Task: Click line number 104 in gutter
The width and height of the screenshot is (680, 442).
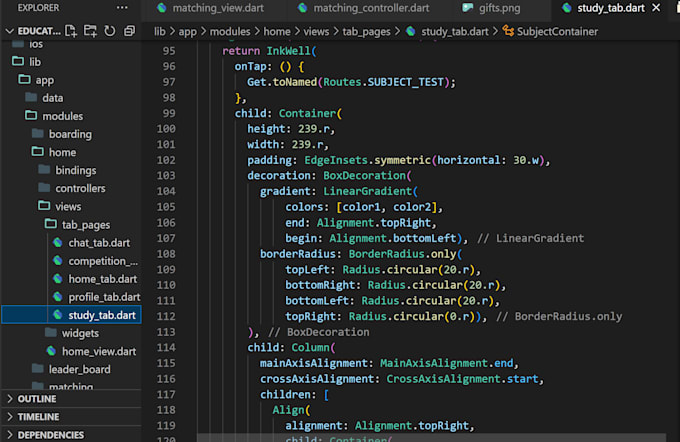Action: pos(166,191)
